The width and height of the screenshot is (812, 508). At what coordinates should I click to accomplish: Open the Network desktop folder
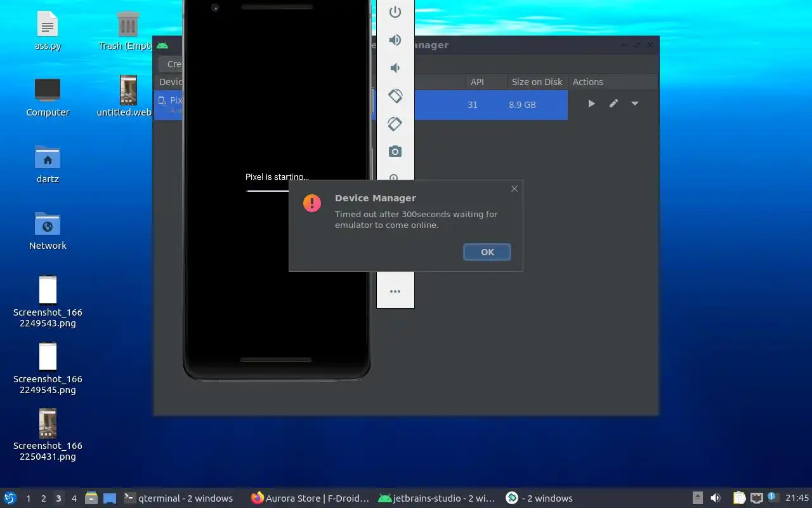click(x=48, y=231)
